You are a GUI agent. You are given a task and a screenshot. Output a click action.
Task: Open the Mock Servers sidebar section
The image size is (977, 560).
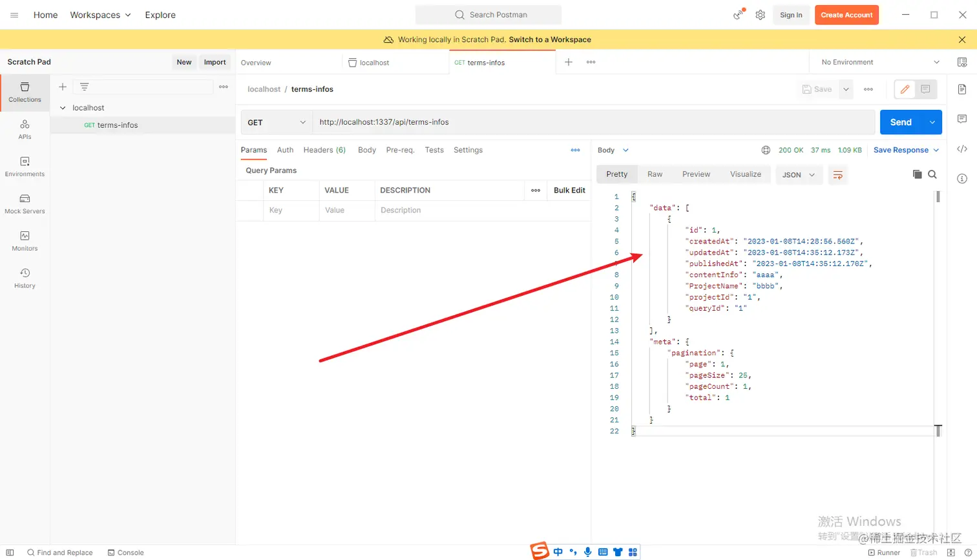coord(25,204)
